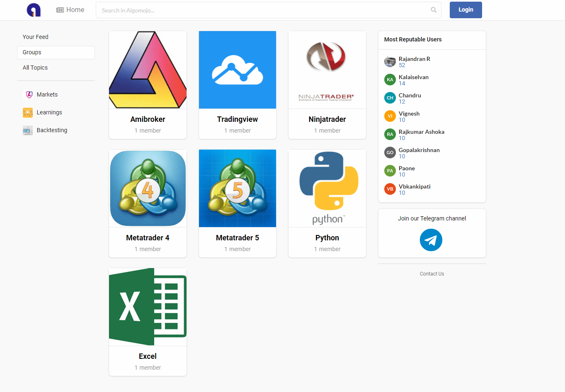View Rajkumar Ashoka's RA avatar
Viewport: 565px width, 392px height.
[x=390, y=134]
